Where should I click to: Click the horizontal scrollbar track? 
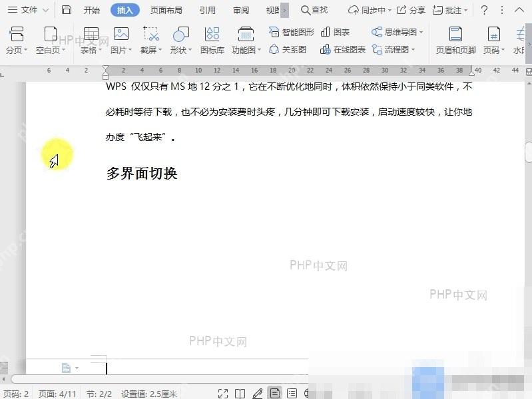tap(159, 378)
